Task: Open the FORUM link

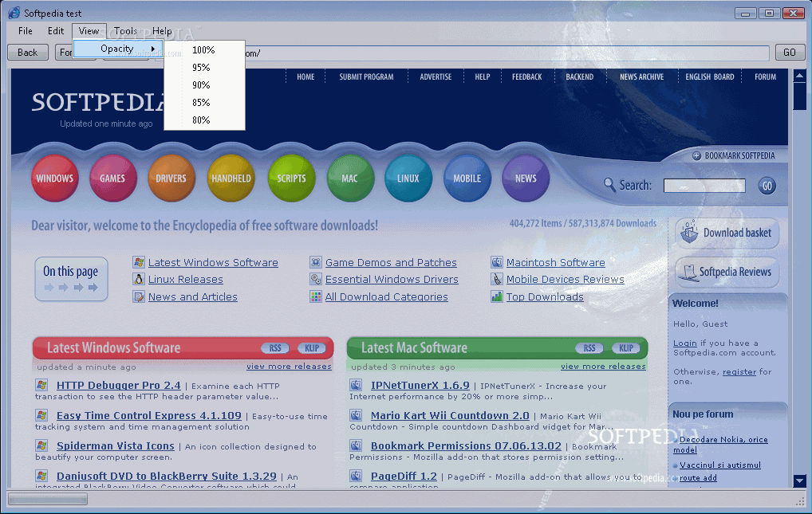Action: (765, 77)
